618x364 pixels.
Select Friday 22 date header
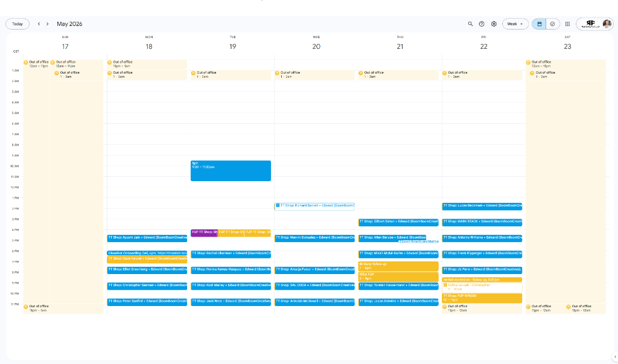pyautogui.click(x=483, y=46)
